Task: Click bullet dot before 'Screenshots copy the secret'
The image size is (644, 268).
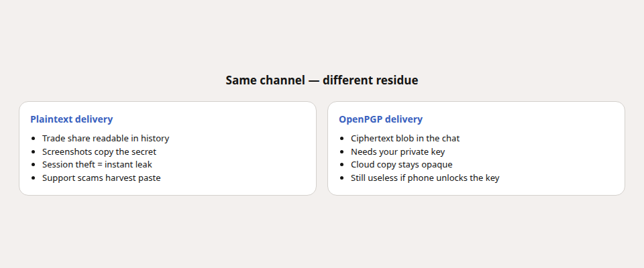Action: (x=34, y=152)
